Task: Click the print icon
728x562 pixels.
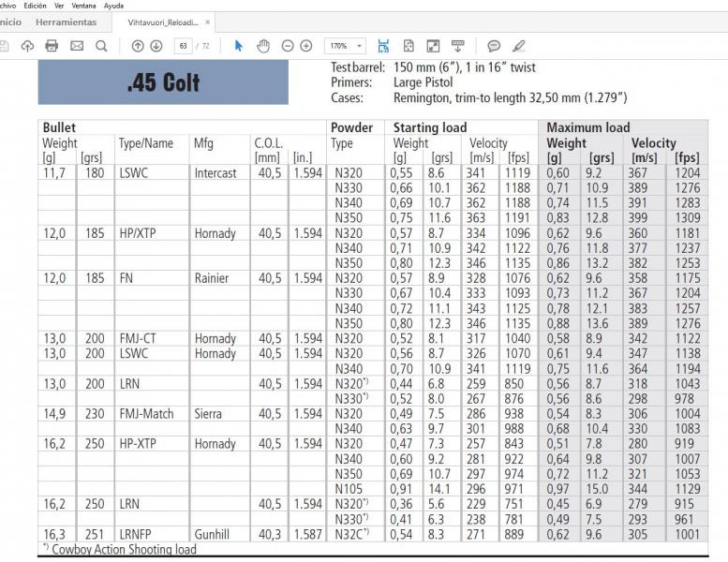Action: click(52, 46)
